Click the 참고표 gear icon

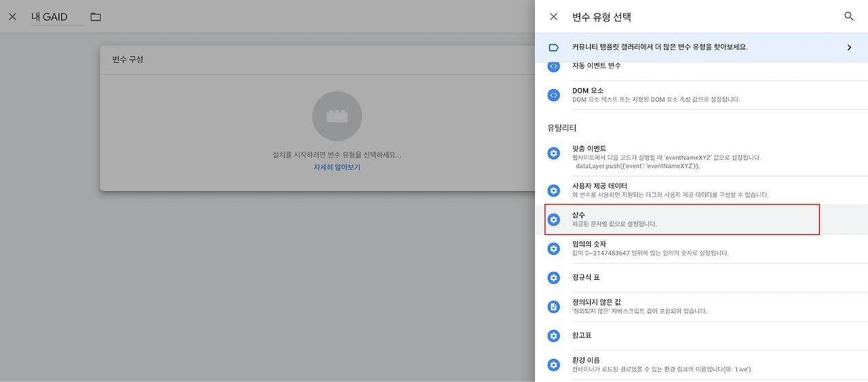coord(553,336)
